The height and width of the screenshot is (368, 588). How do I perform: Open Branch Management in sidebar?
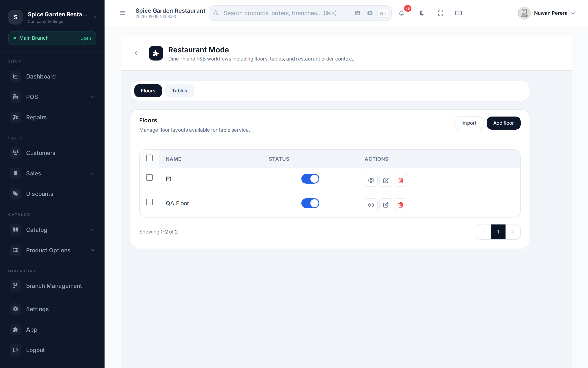pos(52,286)
